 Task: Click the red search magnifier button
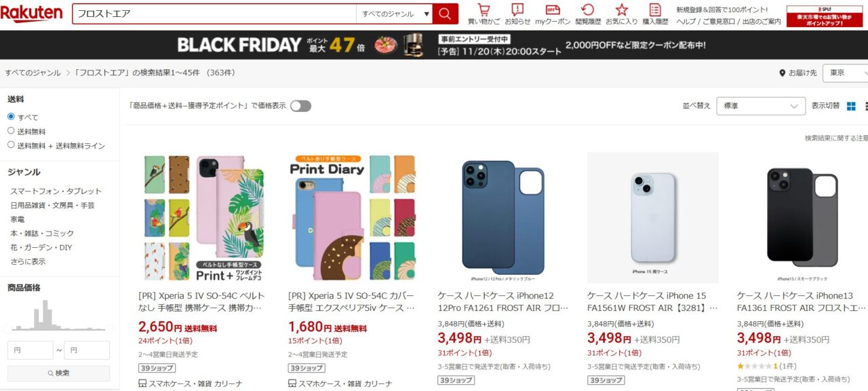(x=445, y=14)
